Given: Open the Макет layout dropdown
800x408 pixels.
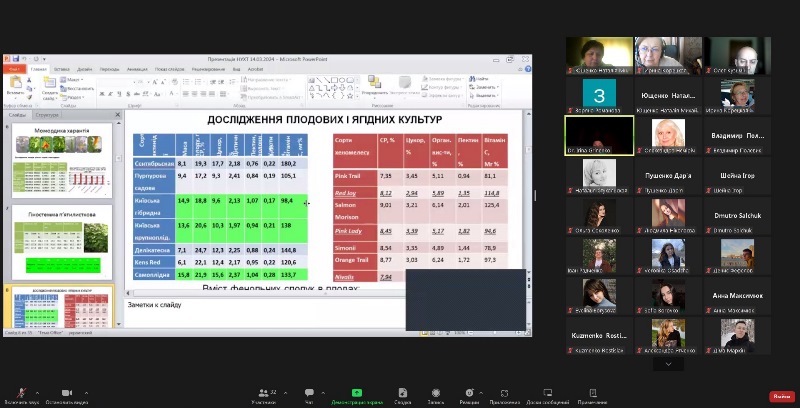Looking at the screenshot, I should coord(72,80).
